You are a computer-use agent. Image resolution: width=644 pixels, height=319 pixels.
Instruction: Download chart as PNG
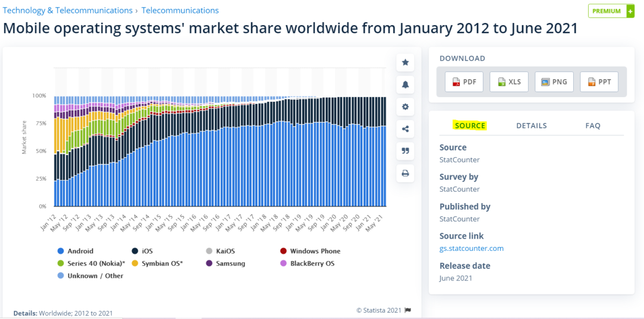coord(554,82)
